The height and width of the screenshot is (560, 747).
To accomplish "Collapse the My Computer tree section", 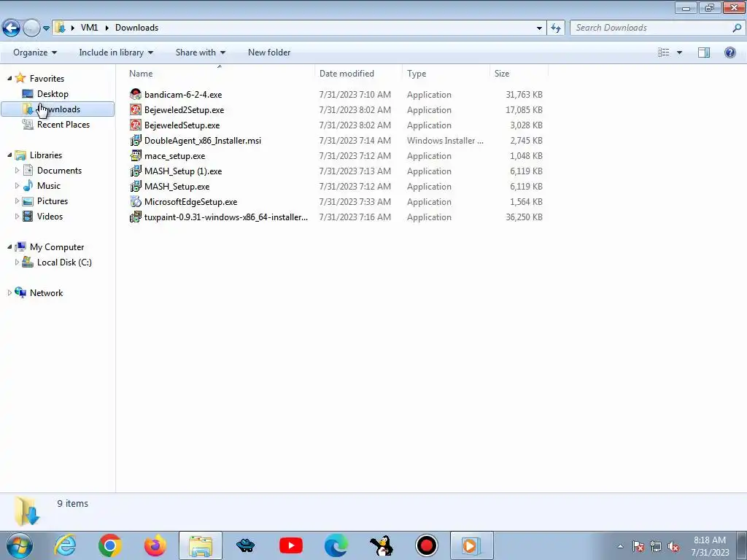I will (x=9, y=246).
